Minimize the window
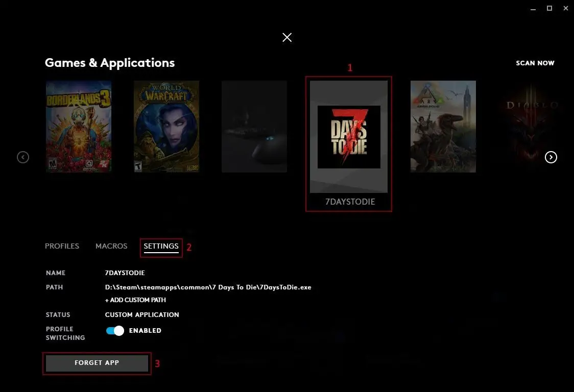Viewport: 574px width, 392px height. [x=533, y=8]
